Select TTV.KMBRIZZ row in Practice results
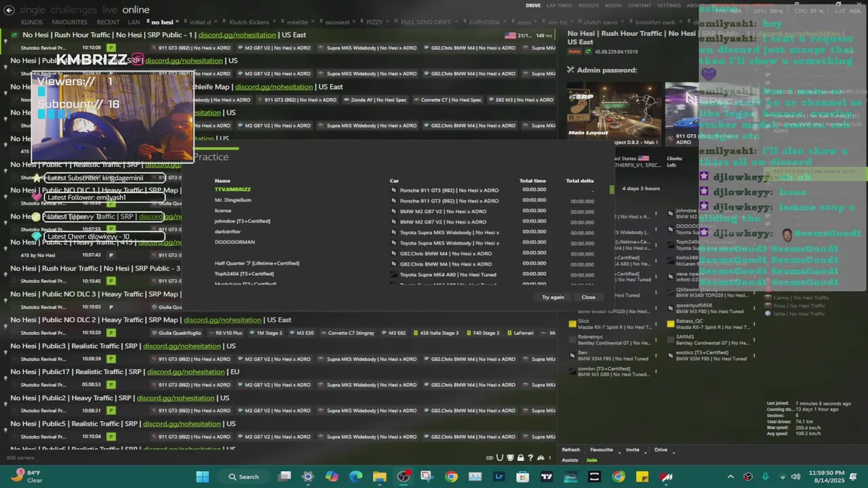The height and width of the screenshot is (488, 868). coord(403,190)
